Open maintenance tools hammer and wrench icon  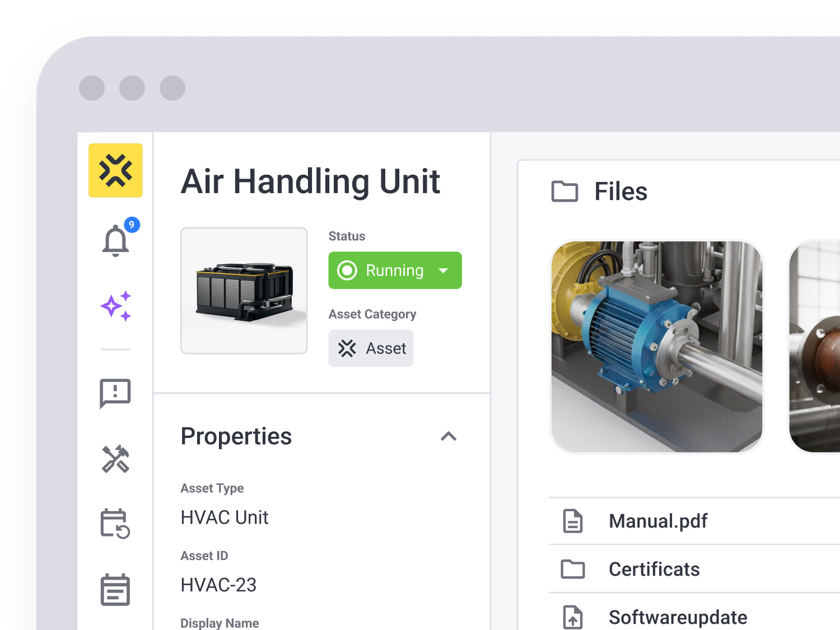coord(115,459)
